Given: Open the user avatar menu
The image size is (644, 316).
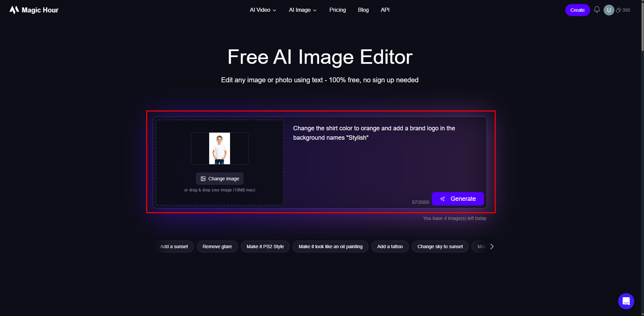Looking at the screenshot, I should tap(609, 10).
